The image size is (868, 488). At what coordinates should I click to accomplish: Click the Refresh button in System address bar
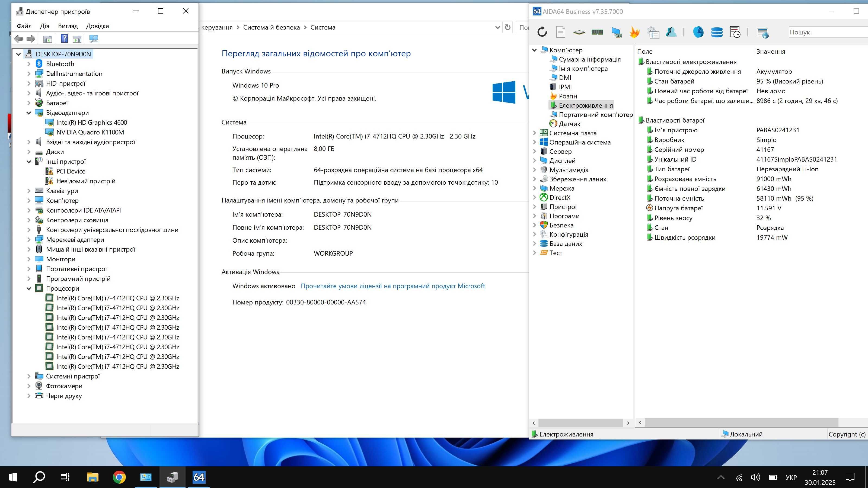(x=508, y=27)
